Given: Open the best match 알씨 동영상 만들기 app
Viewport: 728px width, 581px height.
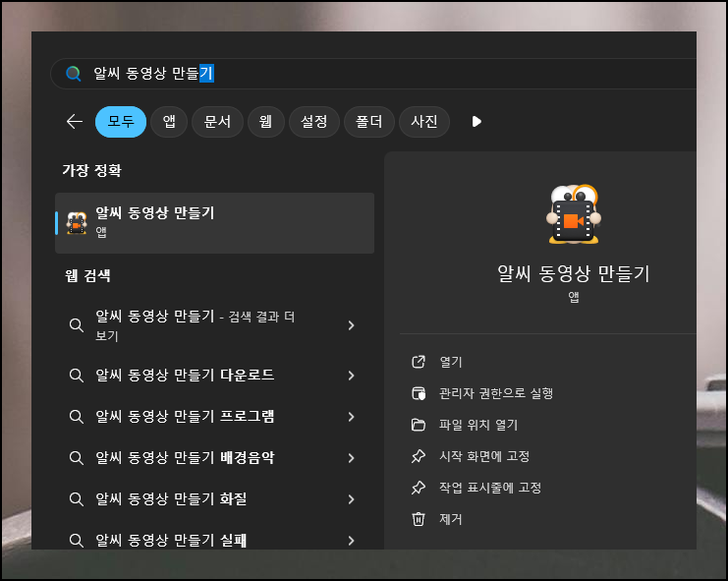Looking at the screenshot, I should [x=214, y=223].
